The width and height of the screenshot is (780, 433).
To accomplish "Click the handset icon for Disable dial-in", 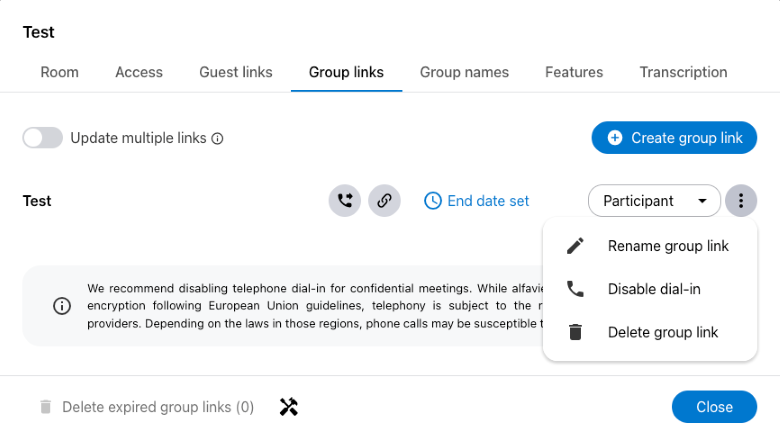I will (575, 289).
